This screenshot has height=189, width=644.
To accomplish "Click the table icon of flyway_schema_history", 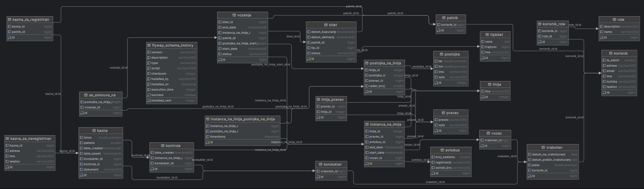I will (x=149, y=45).
